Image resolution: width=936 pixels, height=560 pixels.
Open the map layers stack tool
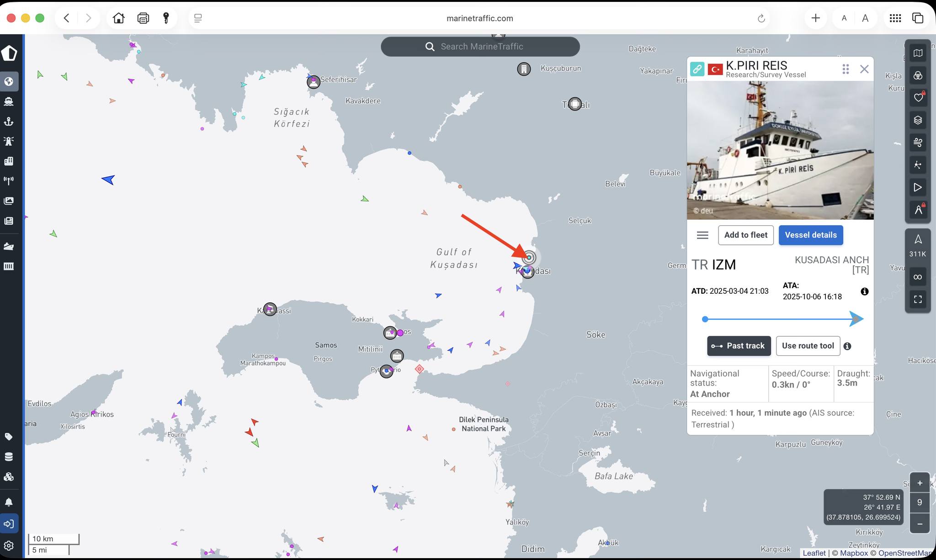pos(918,120)
